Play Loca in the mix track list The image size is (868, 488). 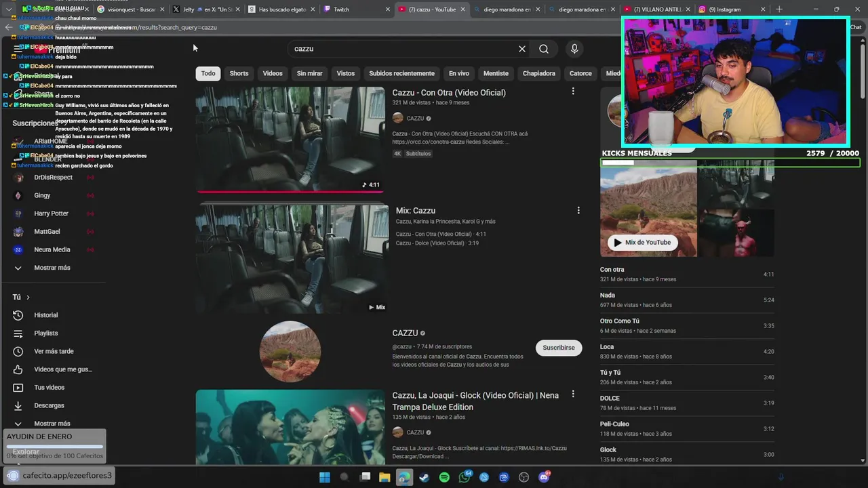click(x=687, y=351)
